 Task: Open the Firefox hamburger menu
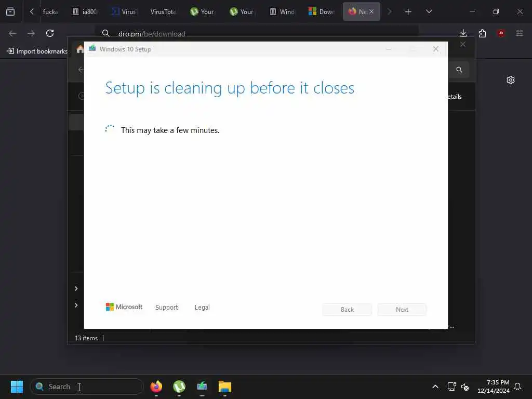(520, 33)
